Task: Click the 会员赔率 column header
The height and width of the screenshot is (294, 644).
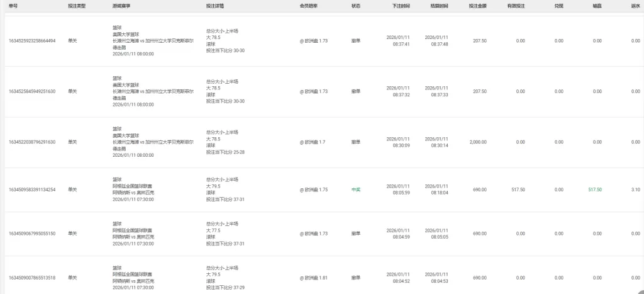Action: point(309,5)
